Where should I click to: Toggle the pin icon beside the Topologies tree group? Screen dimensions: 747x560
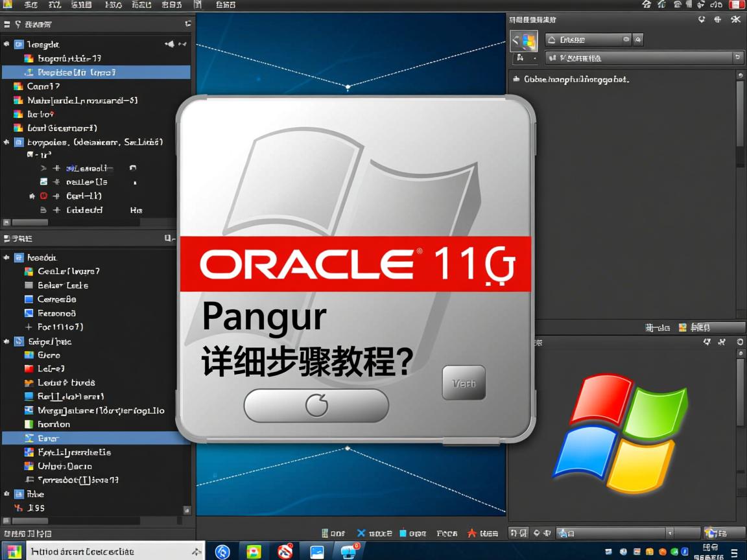click(6, 142)
